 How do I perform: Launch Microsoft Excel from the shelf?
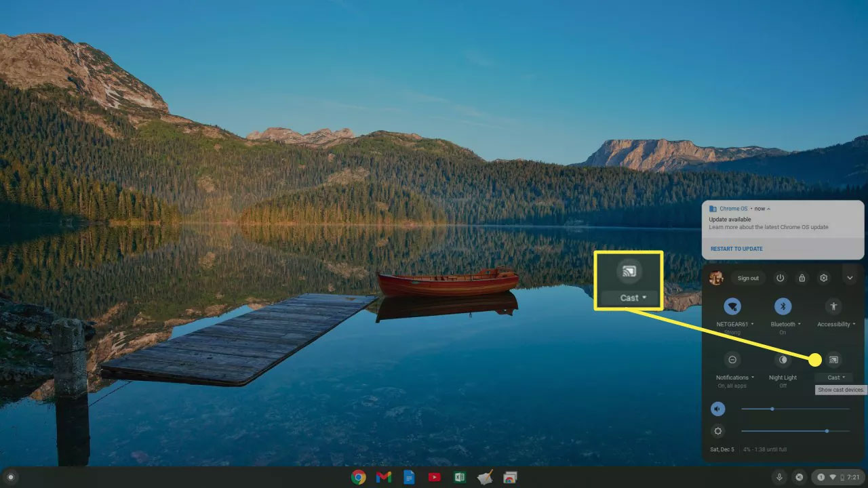point(458,477)
